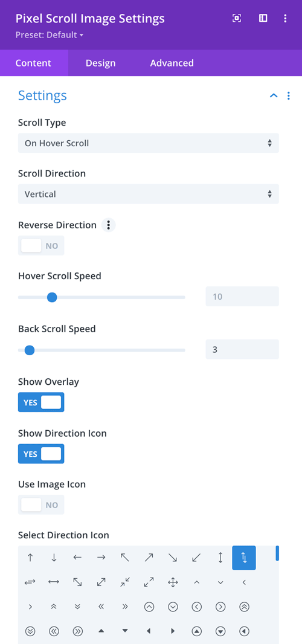Viewport: 302px width, 644px height.
Task: Open the Settings section three-dot menu
Action: [289, 95]
